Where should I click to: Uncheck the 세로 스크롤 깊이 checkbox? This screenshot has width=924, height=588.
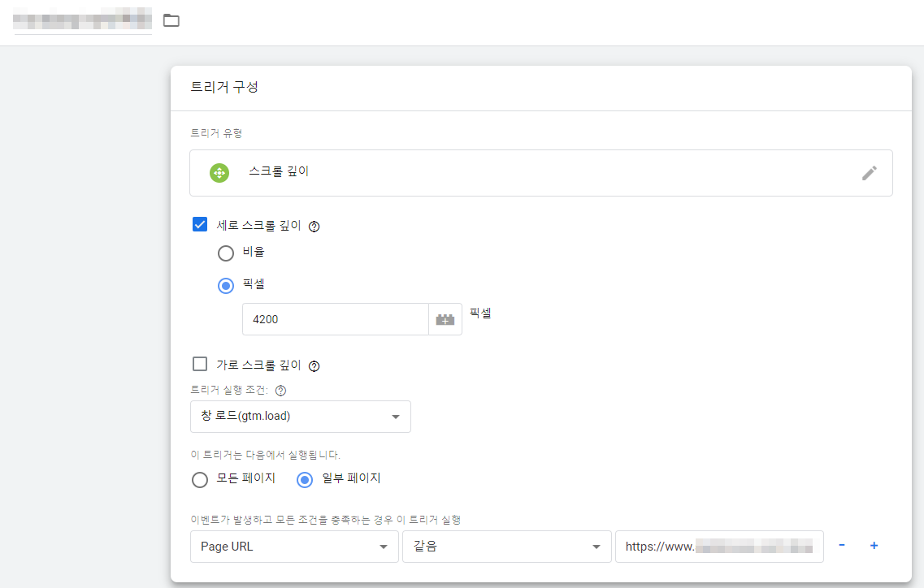tap(200, 225)
